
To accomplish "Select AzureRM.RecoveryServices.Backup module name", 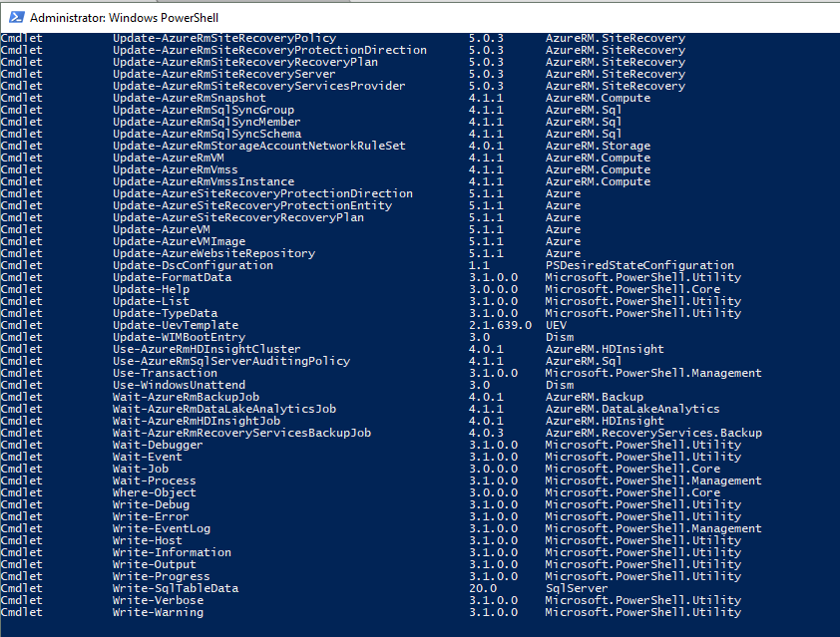I will [653, 433].
